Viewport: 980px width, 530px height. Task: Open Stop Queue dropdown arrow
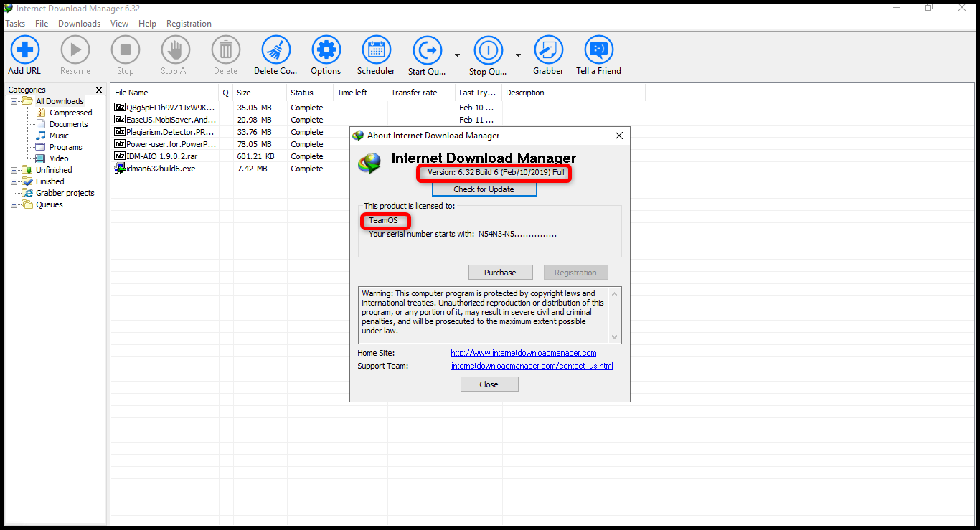[518, 55]
